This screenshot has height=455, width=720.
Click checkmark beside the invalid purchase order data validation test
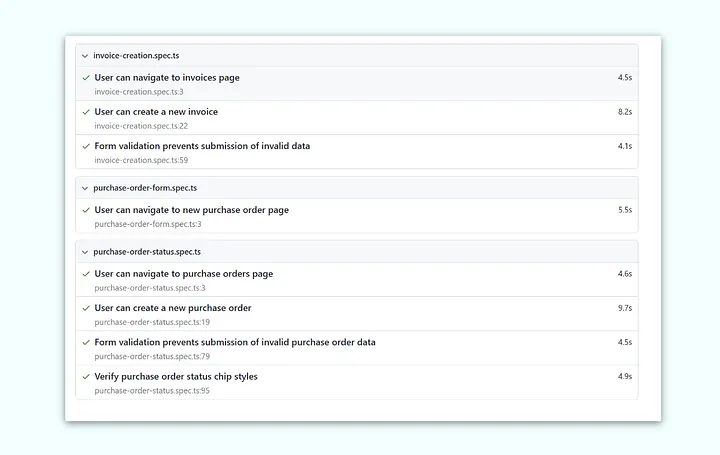pos(86,342)
